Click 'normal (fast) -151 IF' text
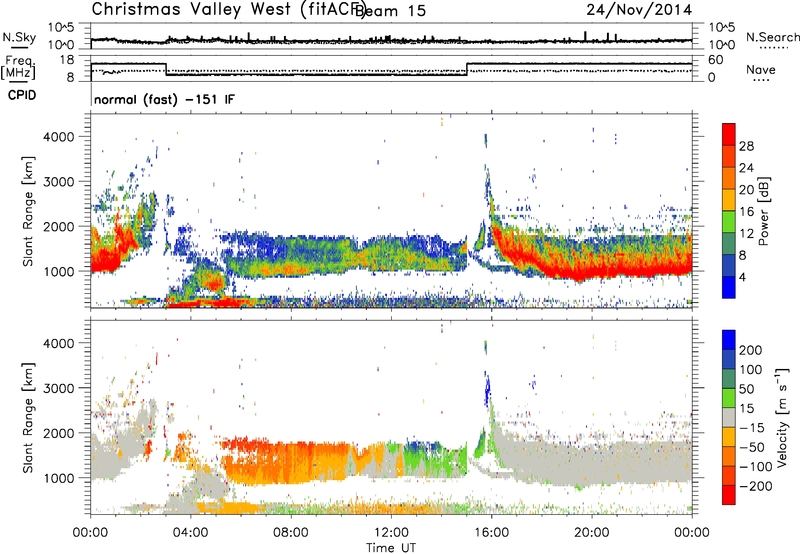This screenshot has height=554, width=800. 164,99
